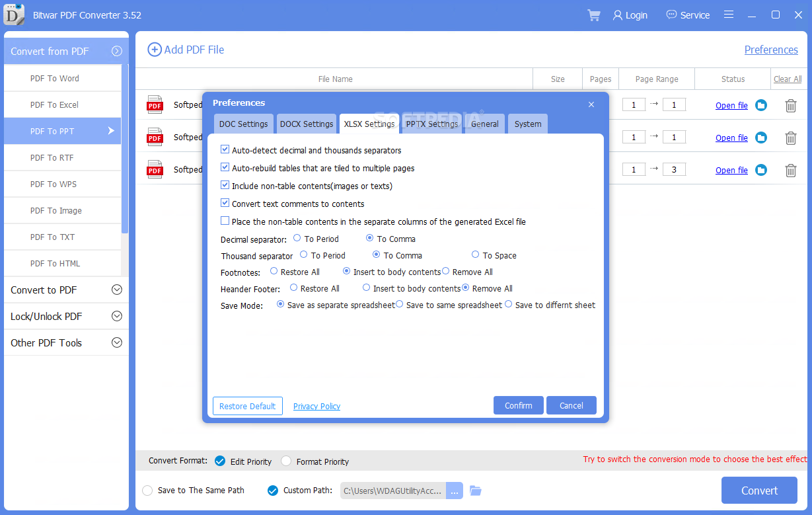Select Footnotes Restore All

click(274, 271)
